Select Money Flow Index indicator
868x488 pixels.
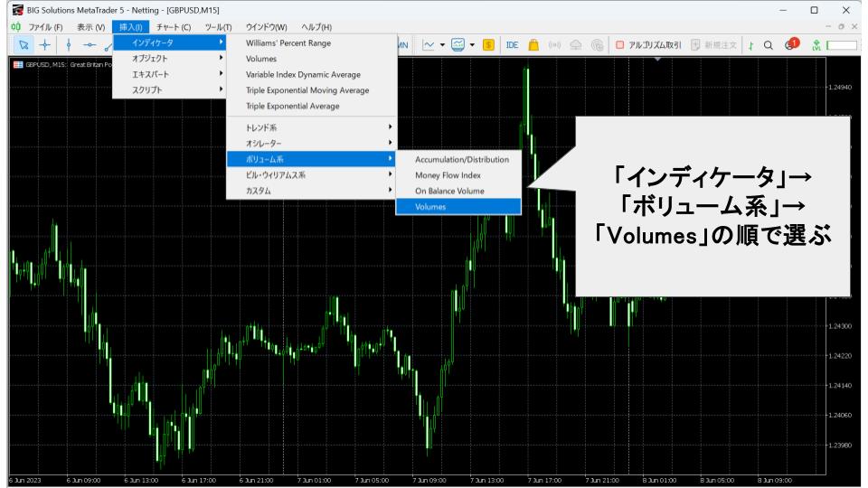(458, 174)
